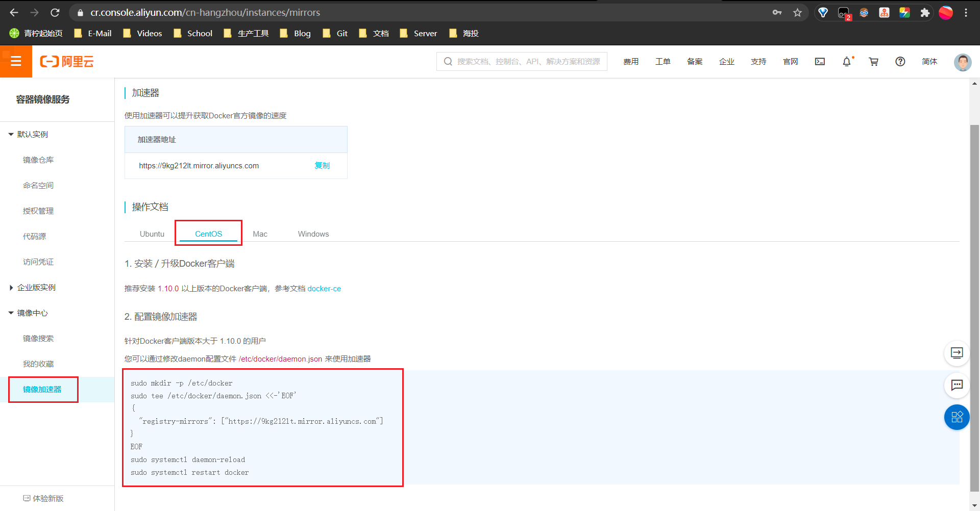Click the browser address bar URL
The height and width of the screenshot is (511, 980).
205,12
